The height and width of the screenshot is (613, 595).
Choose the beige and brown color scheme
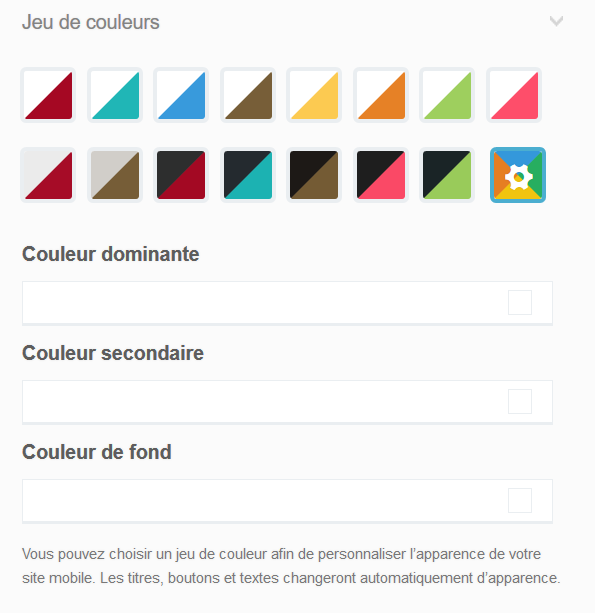[x=115, y=175]
